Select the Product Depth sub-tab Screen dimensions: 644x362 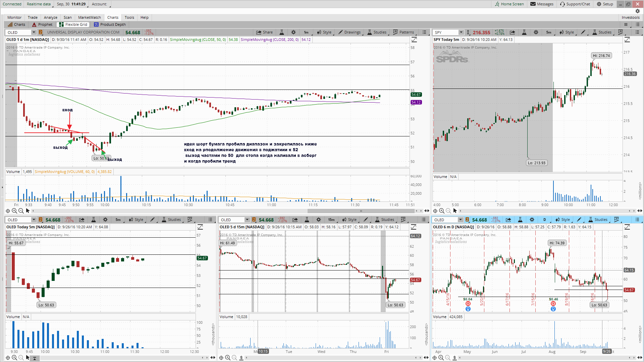point(110,24)
